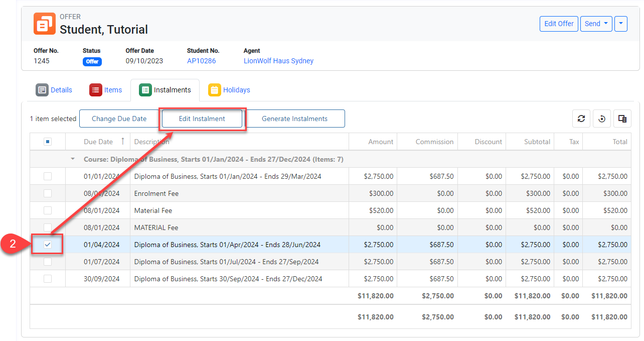The height and width of the screenshot is (341, 644).
Task: Open the Send dropdown button
Action: coord(596,24)
